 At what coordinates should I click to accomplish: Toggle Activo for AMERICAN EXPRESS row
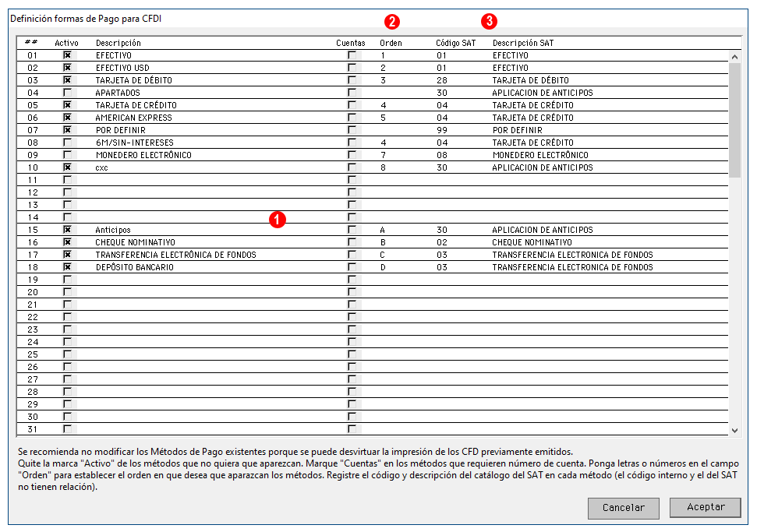[67, 117]
